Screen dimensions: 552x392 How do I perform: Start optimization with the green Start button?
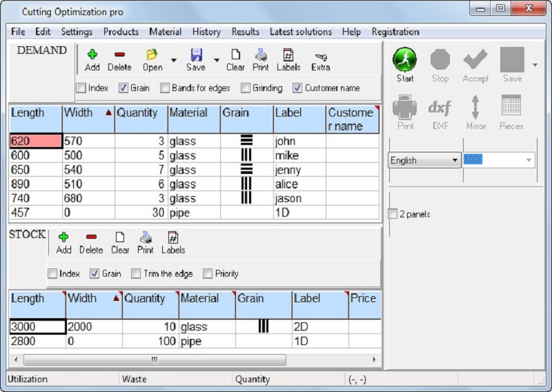405,59
